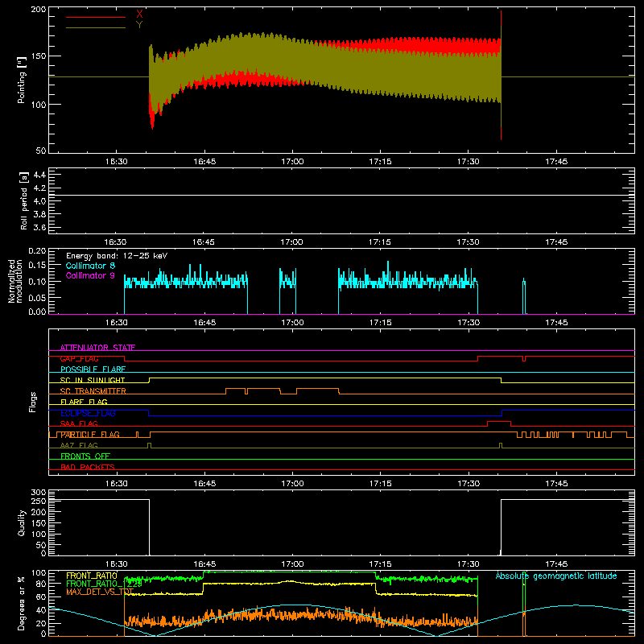Click the POSSIBLE_FLARE label
This screenshot has width=644, height=644.
(x=93, y=369)
